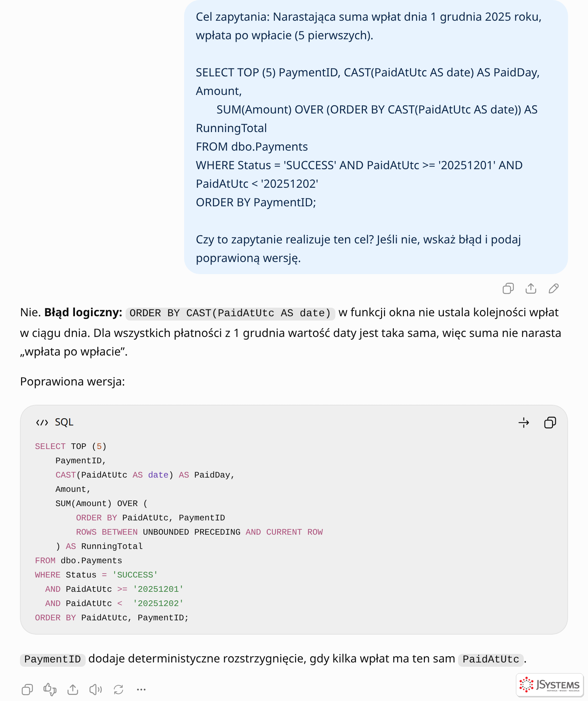Click the SQL code block language label

[x=64, y=422]
